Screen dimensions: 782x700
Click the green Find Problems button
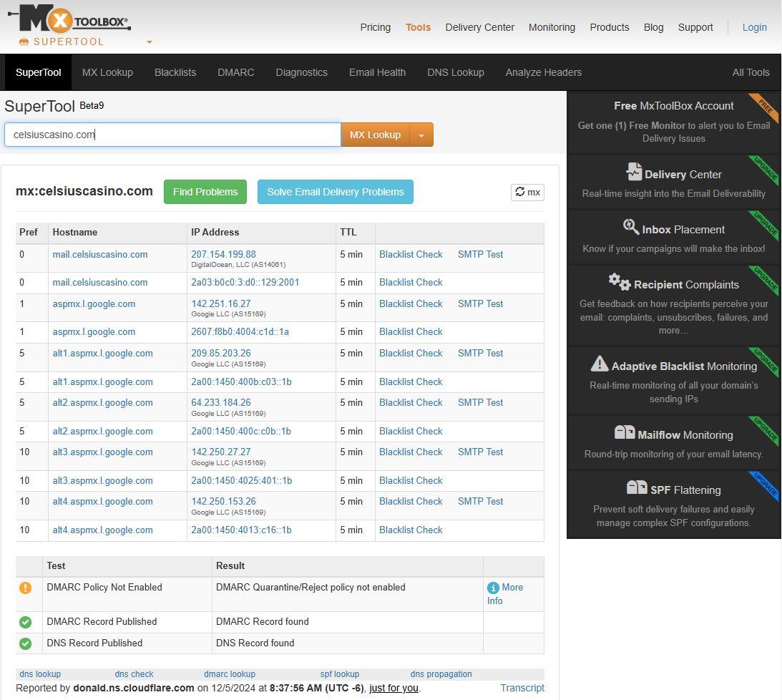(205, 192)
